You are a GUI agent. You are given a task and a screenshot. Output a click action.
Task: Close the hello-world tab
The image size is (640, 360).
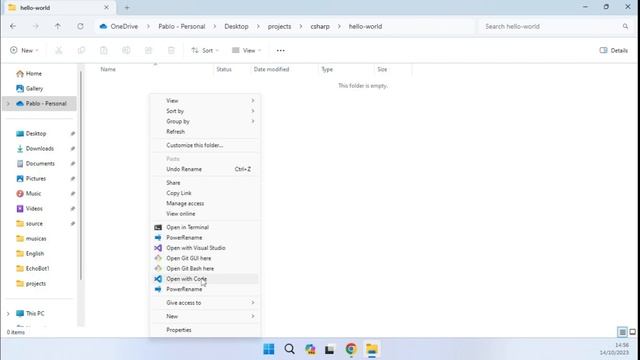click(x=106, y=7)
